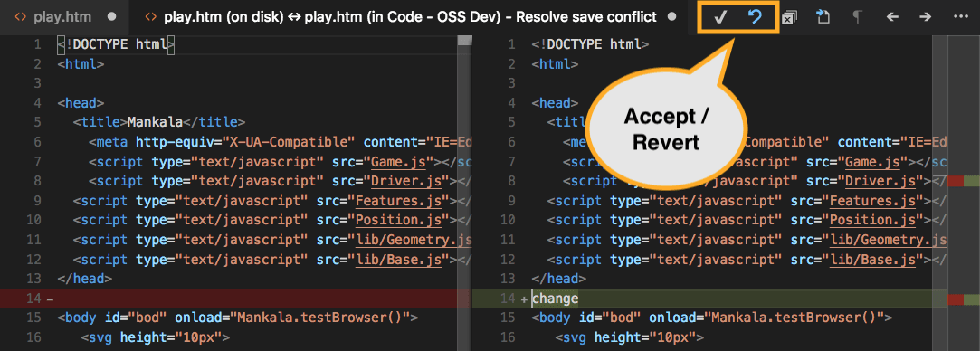Open the more actions ellipsis menu
The height and width of the screenshot is (351, 980).
(961, 17)
